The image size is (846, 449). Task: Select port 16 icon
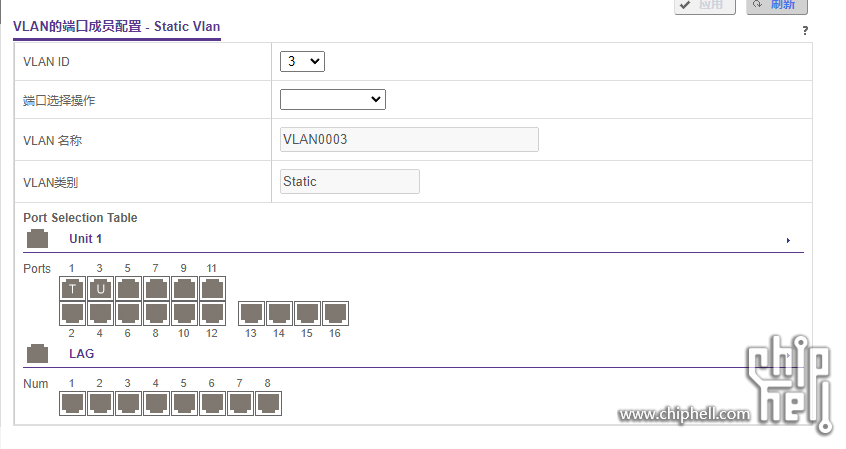pos(336,314)
